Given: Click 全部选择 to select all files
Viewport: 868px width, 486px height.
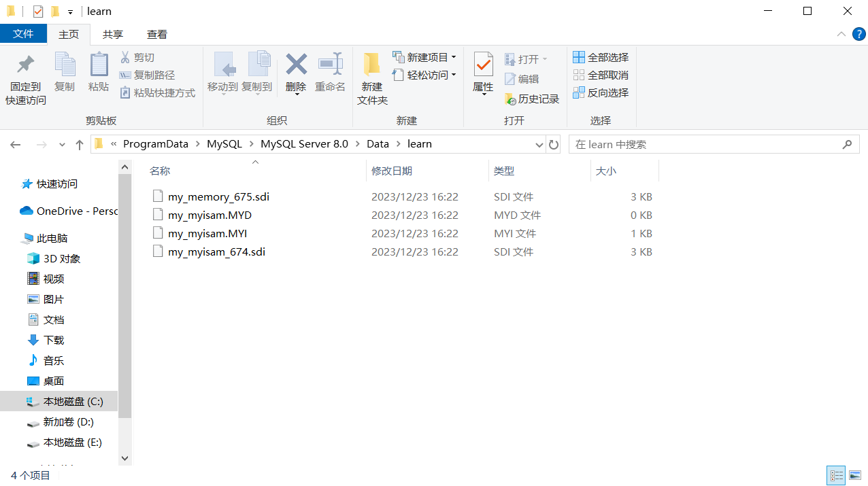Looking at the screenshot, I should point(601,58).
